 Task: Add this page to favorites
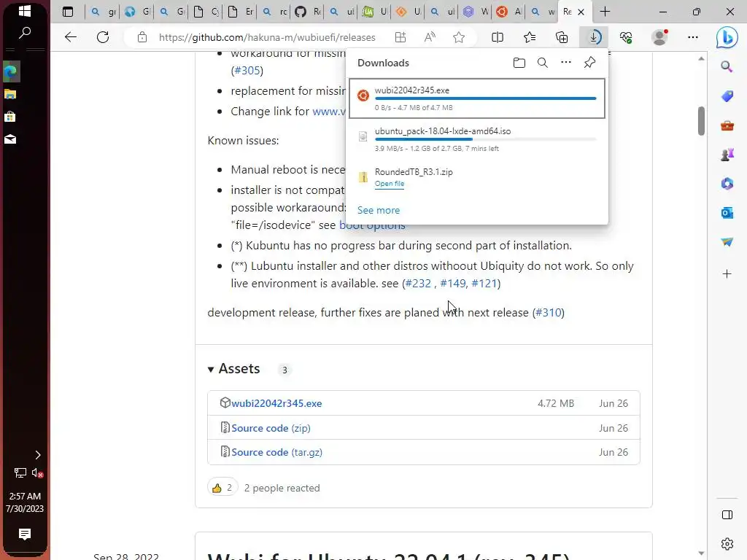click(459, 37)
